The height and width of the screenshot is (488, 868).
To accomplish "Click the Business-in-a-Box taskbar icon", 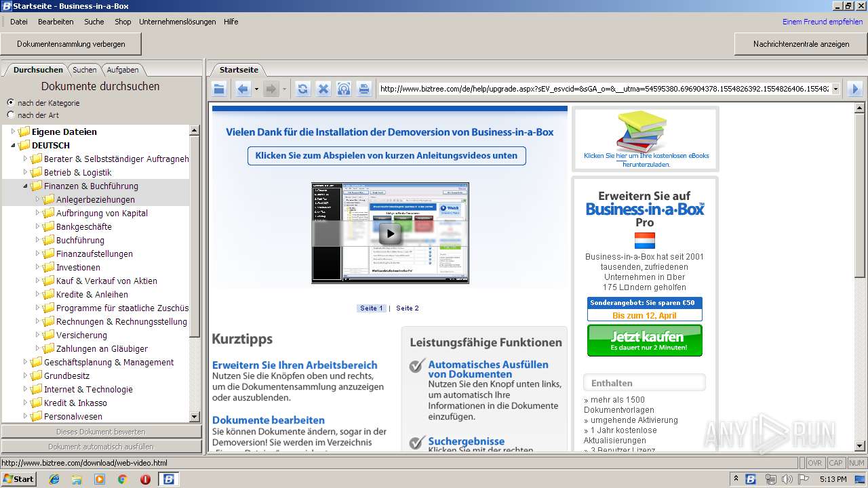I will coord(169,479).
